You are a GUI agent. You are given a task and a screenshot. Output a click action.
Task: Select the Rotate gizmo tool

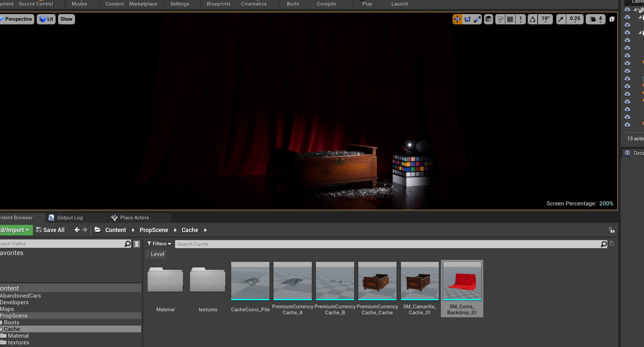(x=467, y=19)
